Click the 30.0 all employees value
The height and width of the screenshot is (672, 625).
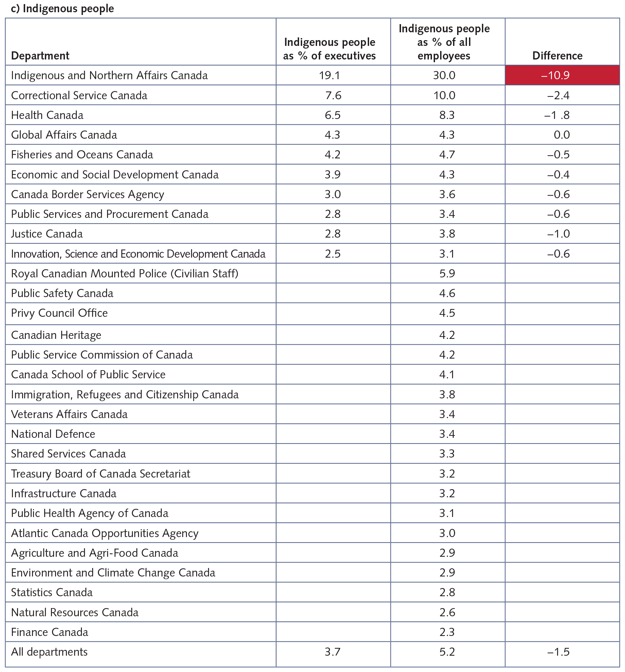pyautogui.click(x=444, y=75)
